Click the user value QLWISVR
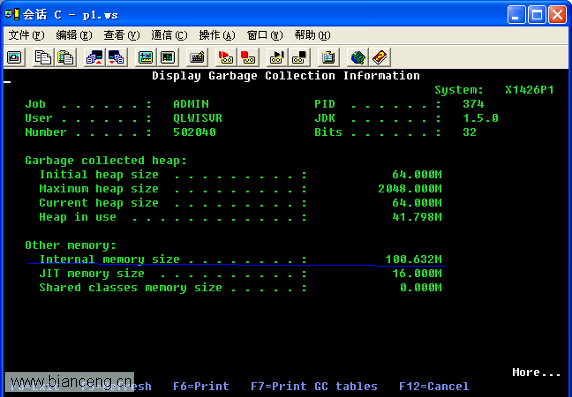 [198, 118]
